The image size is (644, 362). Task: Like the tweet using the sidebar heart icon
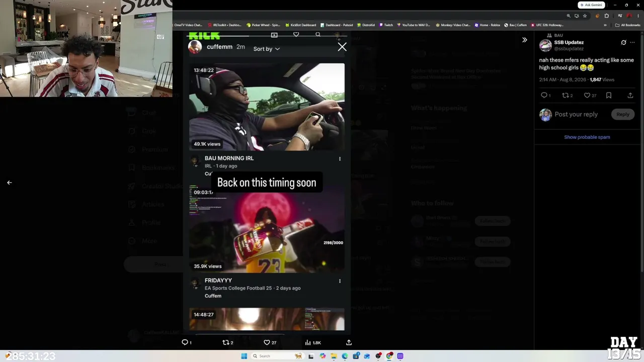click(x=587, y=95)
